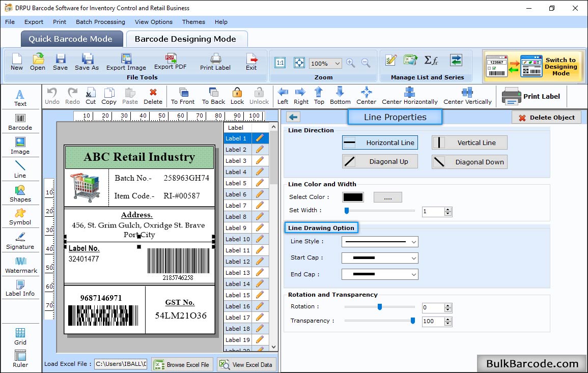Click the Open file icon
Viewport: 588px width, 373px height.
[x=38, y=62]
